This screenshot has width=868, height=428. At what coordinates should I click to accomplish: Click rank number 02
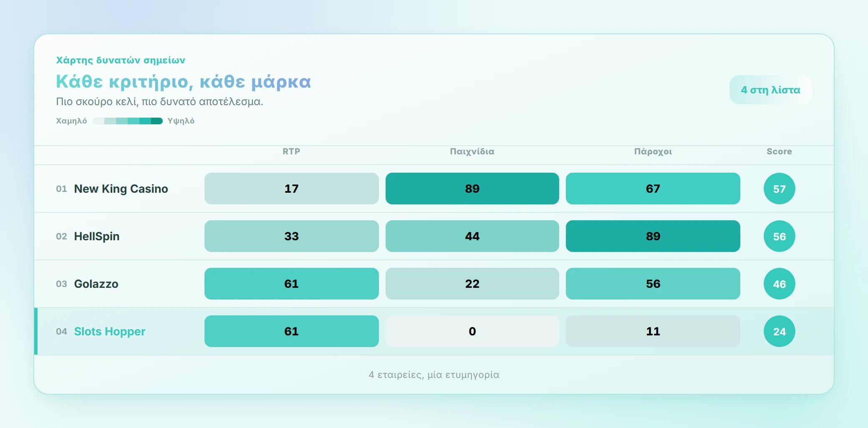pos(61,237)
